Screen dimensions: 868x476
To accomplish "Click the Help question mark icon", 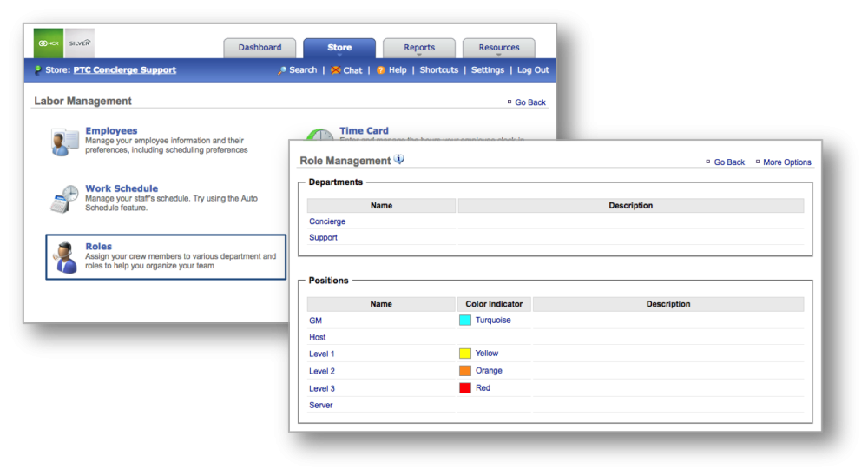I will (x=381, y=70).
